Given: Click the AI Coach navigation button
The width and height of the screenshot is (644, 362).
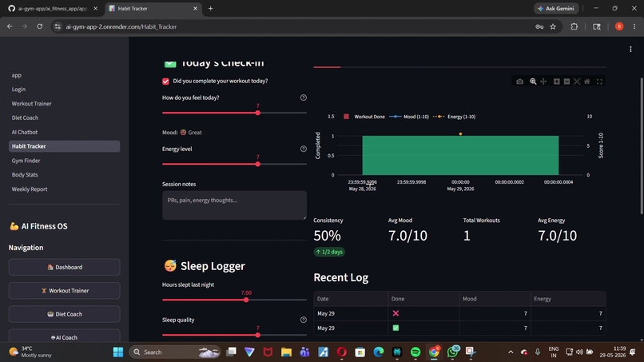Looking at the screenshot, I should [x=64, y=337].
